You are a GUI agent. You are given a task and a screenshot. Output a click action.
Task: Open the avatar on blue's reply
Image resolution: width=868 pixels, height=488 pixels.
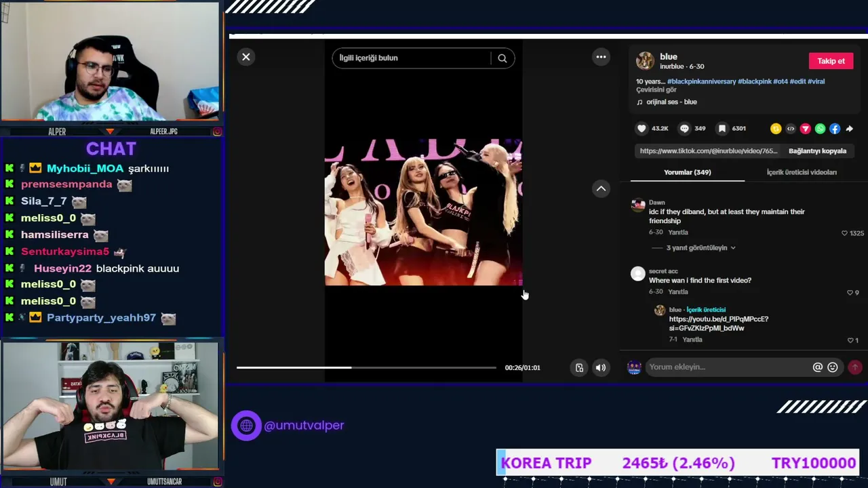tap(660, 310)
